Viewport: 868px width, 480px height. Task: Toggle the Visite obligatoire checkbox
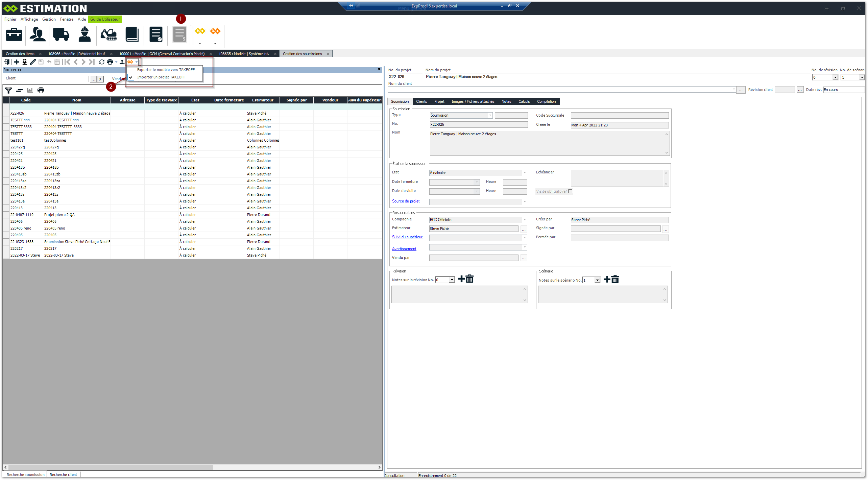(570, 191)
